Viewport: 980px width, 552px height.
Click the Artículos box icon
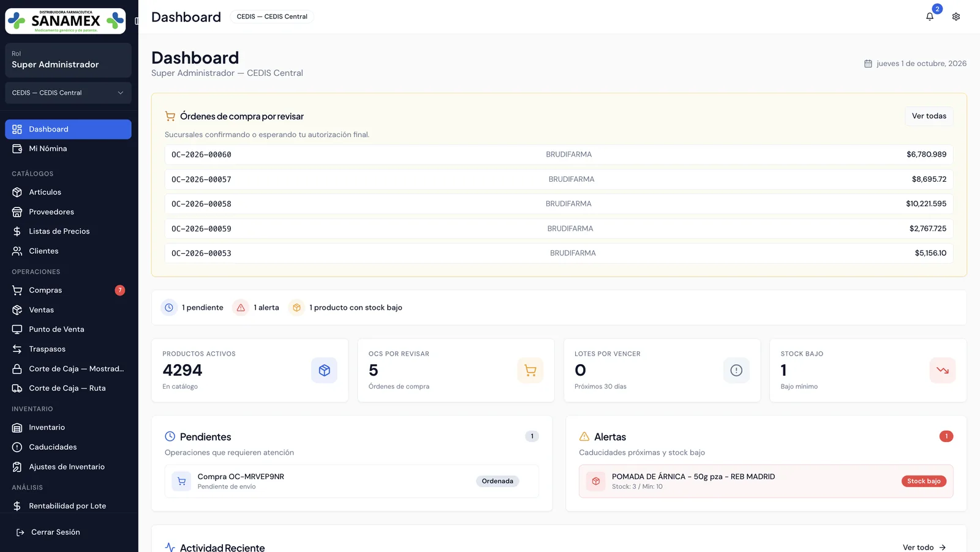pyautogui.click(x=17, y=192)
